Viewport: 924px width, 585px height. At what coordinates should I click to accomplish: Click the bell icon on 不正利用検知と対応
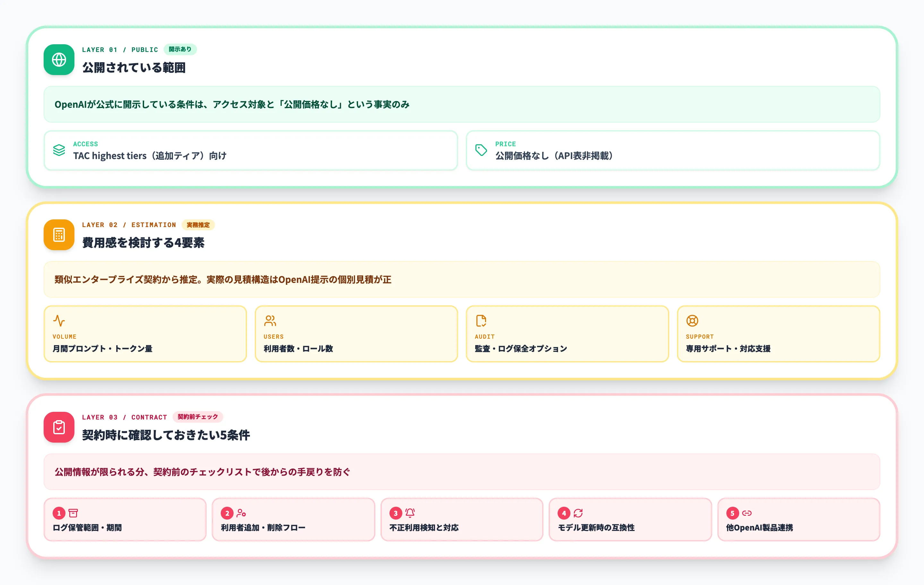410,513
